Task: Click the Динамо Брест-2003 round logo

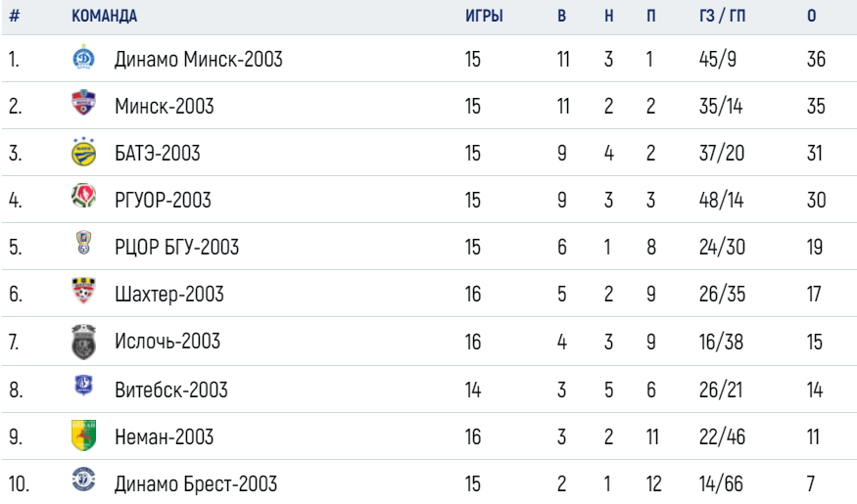Action: point(83,480)
